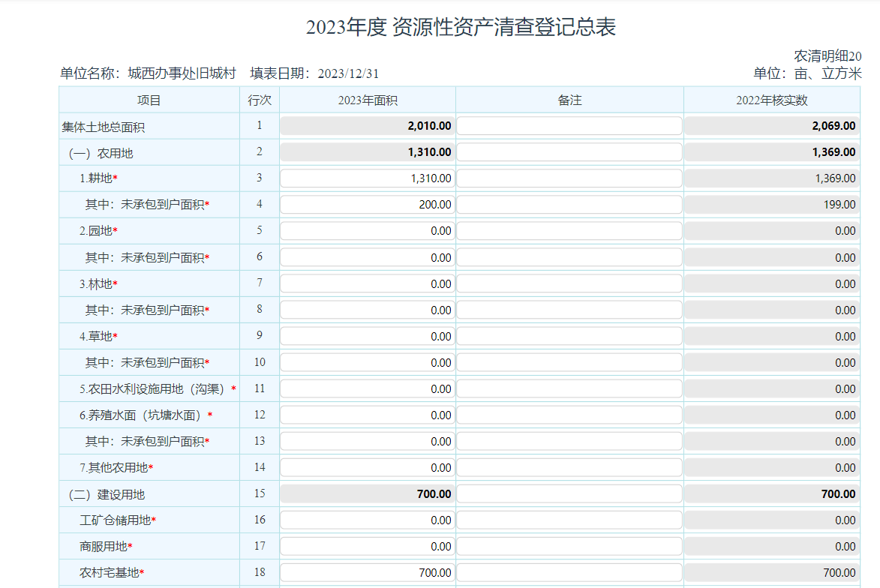880x588 pixels.
Task: Click the 2023年面积 column header
Action: tap(368, 100)
